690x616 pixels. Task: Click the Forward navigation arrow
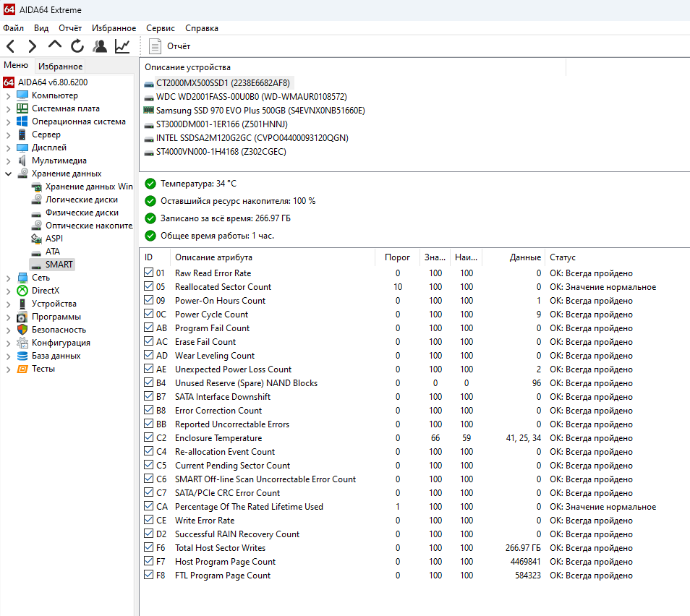(32, 46)
